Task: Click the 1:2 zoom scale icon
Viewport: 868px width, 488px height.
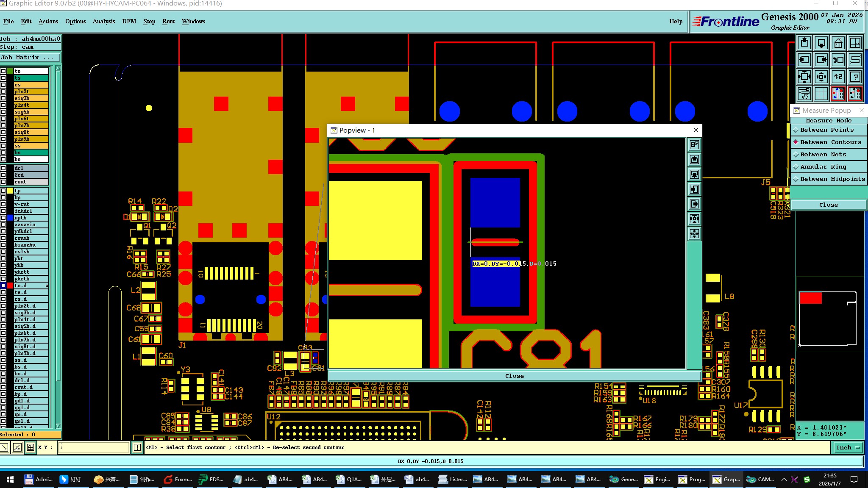Action: coord(838,77)
